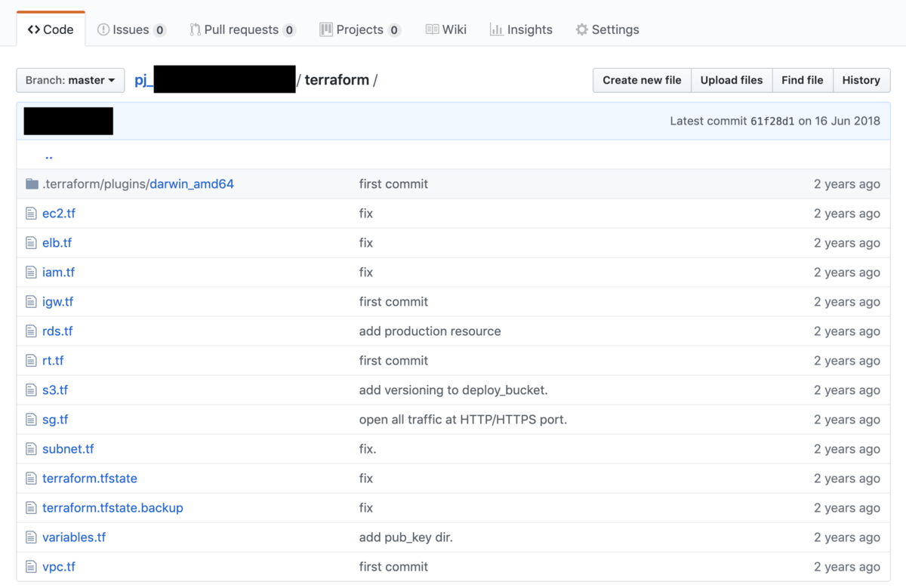Viewport: 906px width, 588px height.
Task: Click the Wiki book icon
Action: (432, 29)
